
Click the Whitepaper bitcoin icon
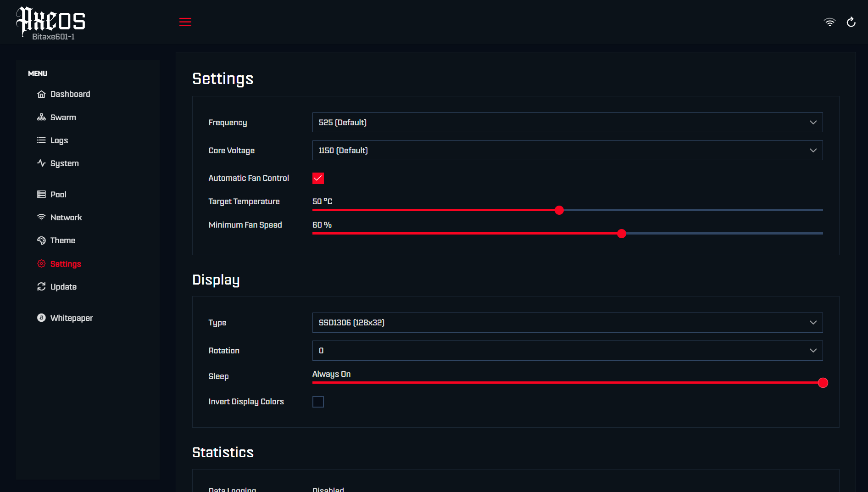tap(41, 318)
